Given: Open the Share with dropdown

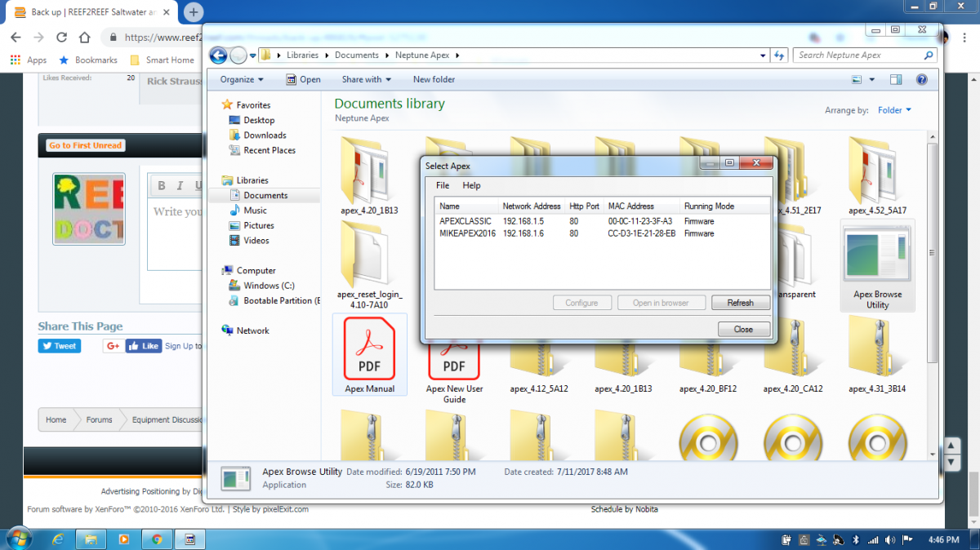Looking at the screenshot, I should pos(367,80).
